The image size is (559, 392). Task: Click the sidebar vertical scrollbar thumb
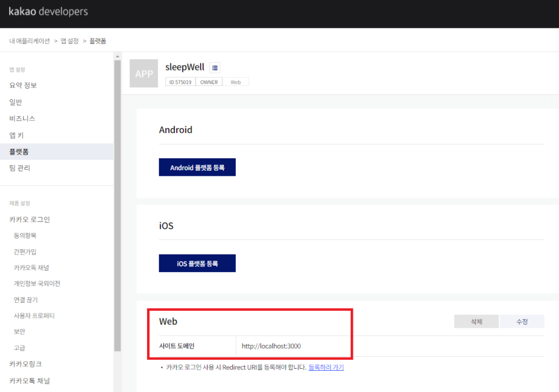pos(118,206)
